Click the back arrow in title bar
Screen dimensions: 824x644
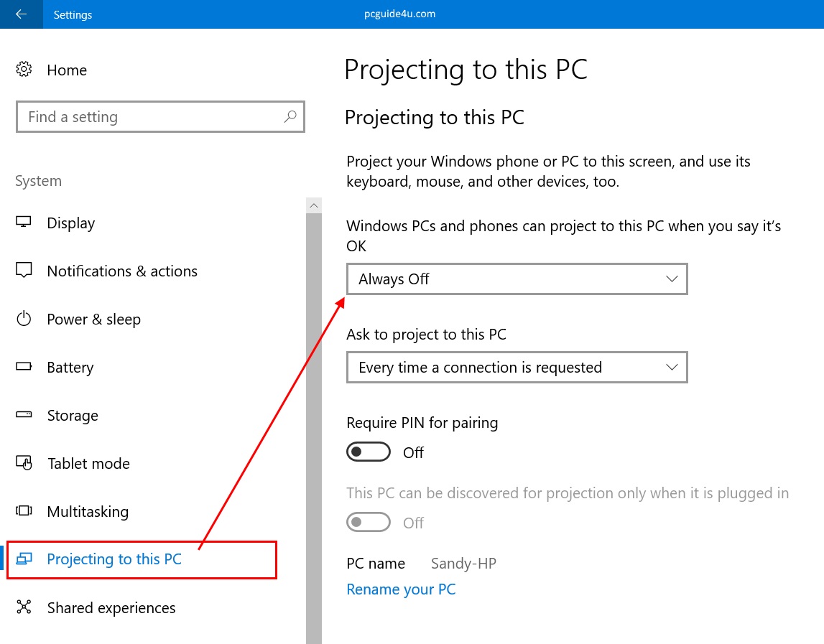[21, 14]
